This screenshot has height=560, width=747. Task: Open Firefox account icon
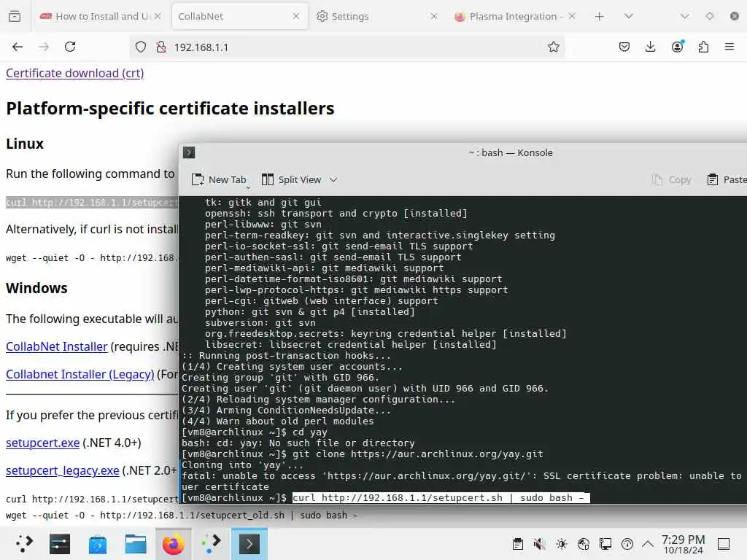[x=677, y=47]
